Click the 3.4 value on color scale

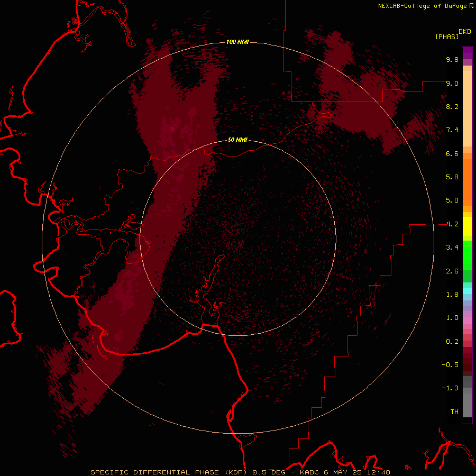tap(452, 248)
